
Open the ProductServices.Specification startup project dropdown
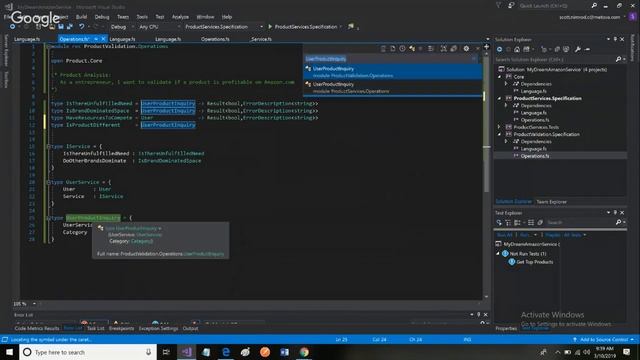click(224, 27)
